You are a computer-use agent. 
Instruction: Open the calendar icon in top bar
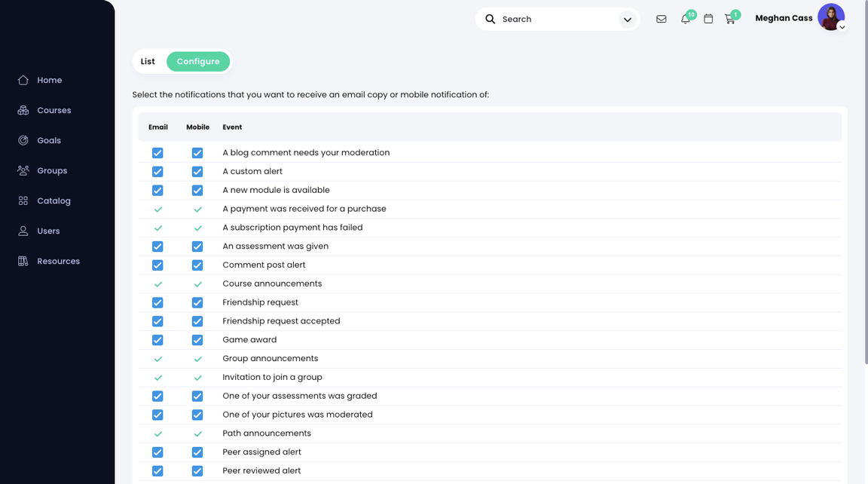pyautogui.click(x=708, y=18)
